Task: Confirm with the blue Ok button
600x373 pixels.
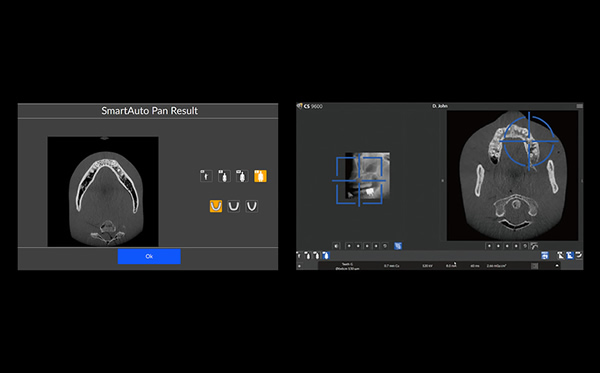Action: pyautogui.click(x=149, y=256)
